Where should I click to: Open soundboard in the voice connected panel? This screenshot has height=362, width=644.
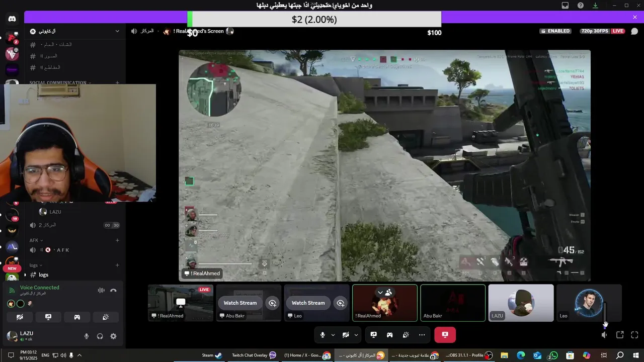pos(106,317)
